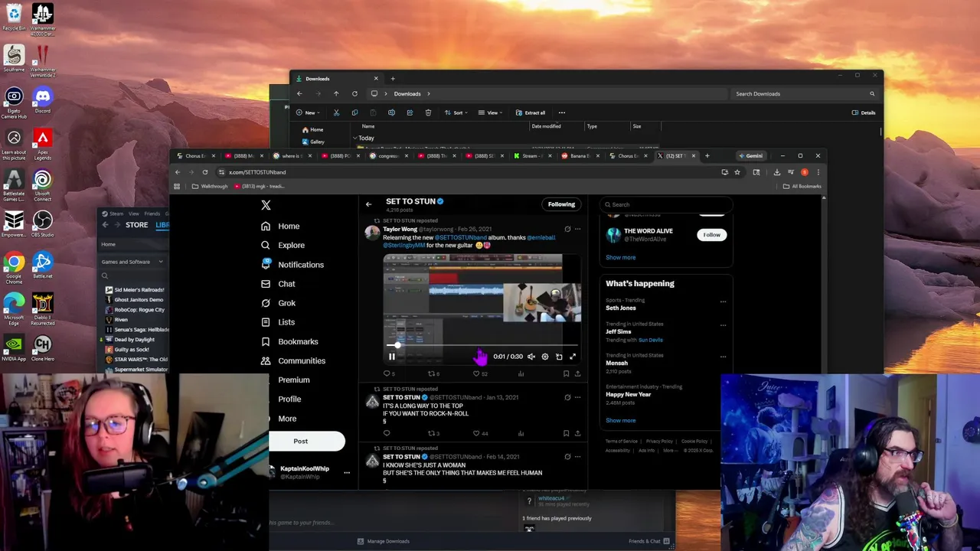Repost the Jan 13, 2021 post
The width and height of the screenshot is (980, 551).
pyautogui.click(x=433, y=433)
